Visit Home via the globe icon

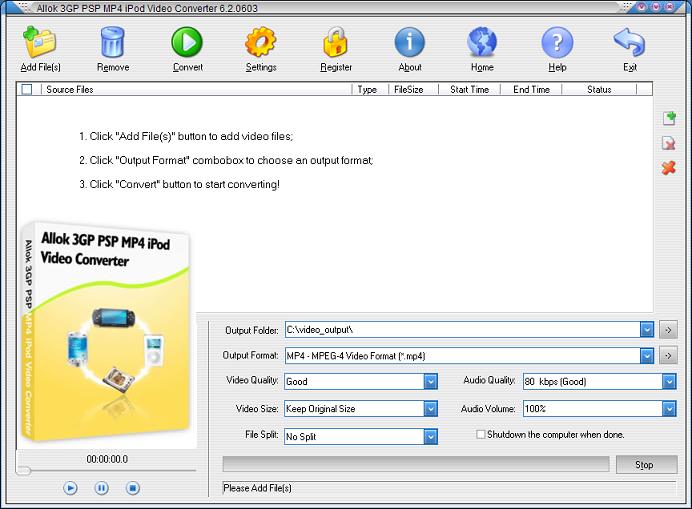tap(482, 42)
